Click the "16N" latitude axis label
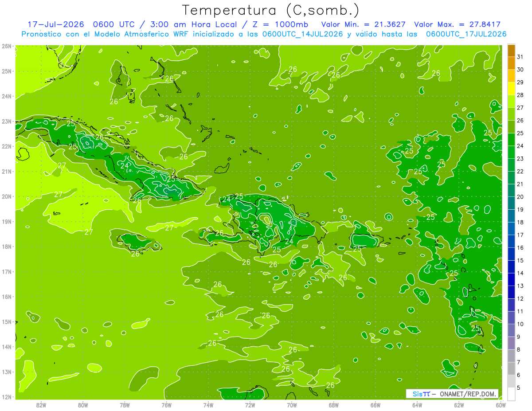Image resolution: width=532 pixels, height=411 pixels. [7, 297]
